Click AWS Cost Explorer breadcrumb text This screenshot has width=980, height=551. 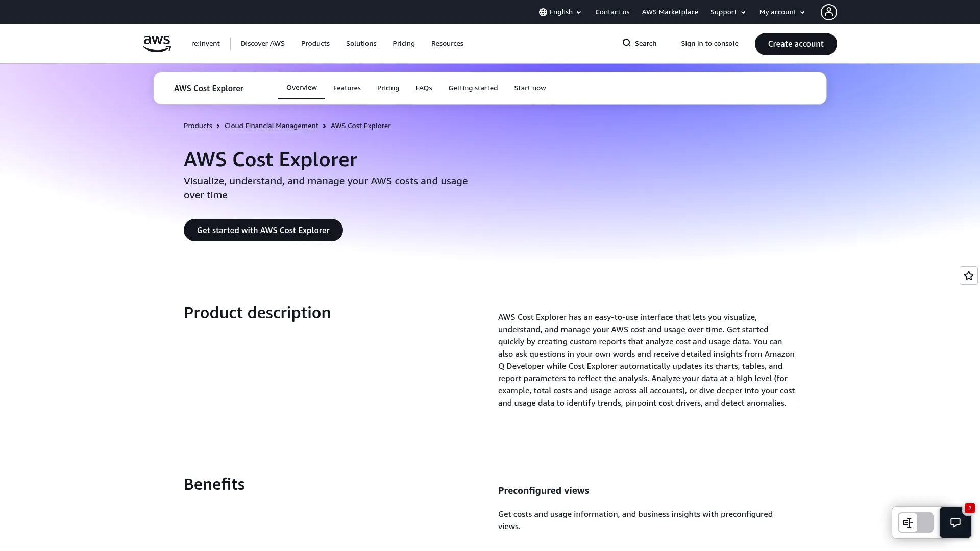click(x=360, y=126)
